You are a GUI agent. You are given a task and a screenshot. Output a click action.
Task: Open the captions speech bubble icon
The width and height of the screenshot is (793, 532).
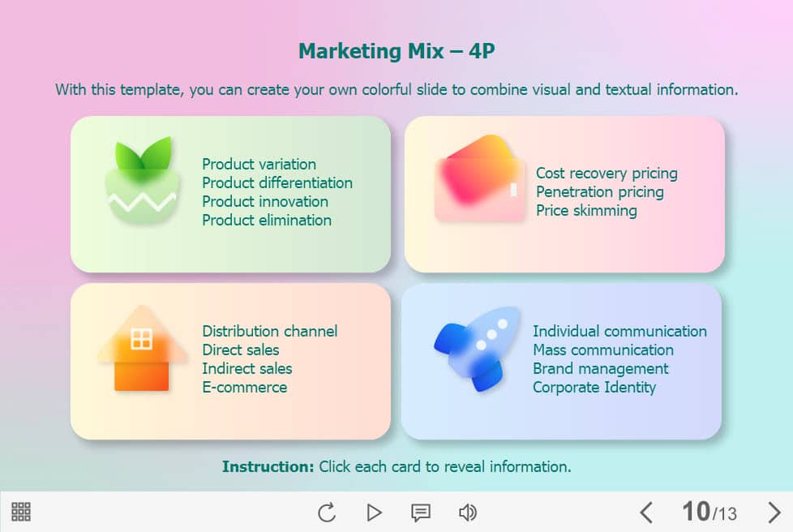click(420, 512)
